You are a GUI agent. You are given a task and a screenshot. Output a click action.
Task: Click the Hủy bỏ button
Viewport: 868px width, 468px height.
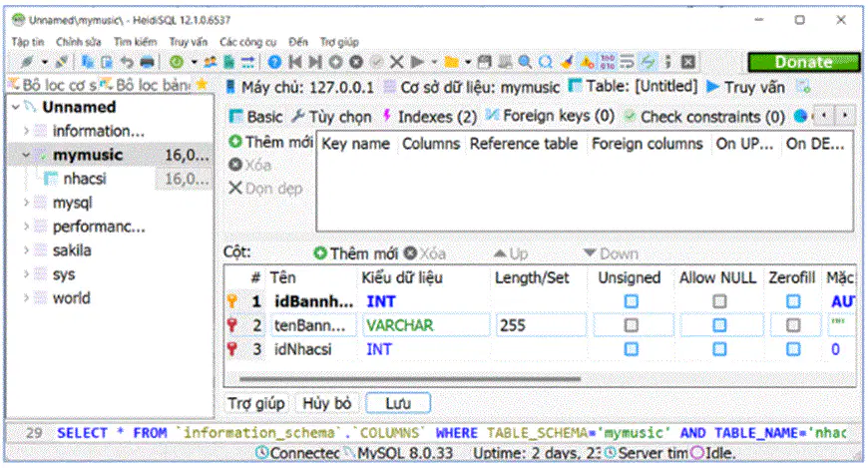(326, 403)
